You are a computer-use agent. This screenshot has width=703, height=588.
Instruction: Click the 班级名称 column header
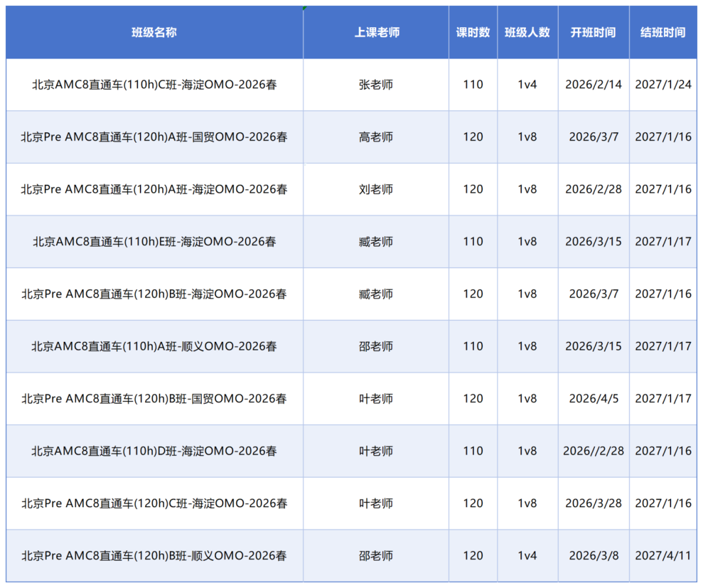tap(154, 32)
